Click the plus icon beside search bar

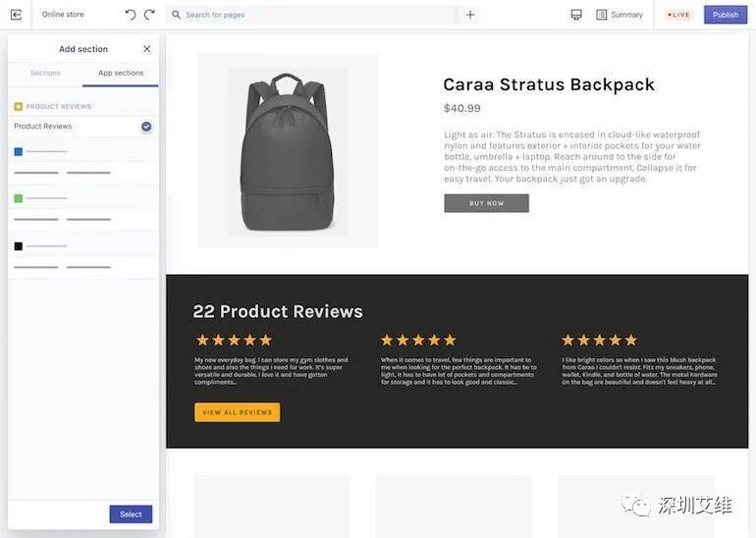(x=470, y=15)
